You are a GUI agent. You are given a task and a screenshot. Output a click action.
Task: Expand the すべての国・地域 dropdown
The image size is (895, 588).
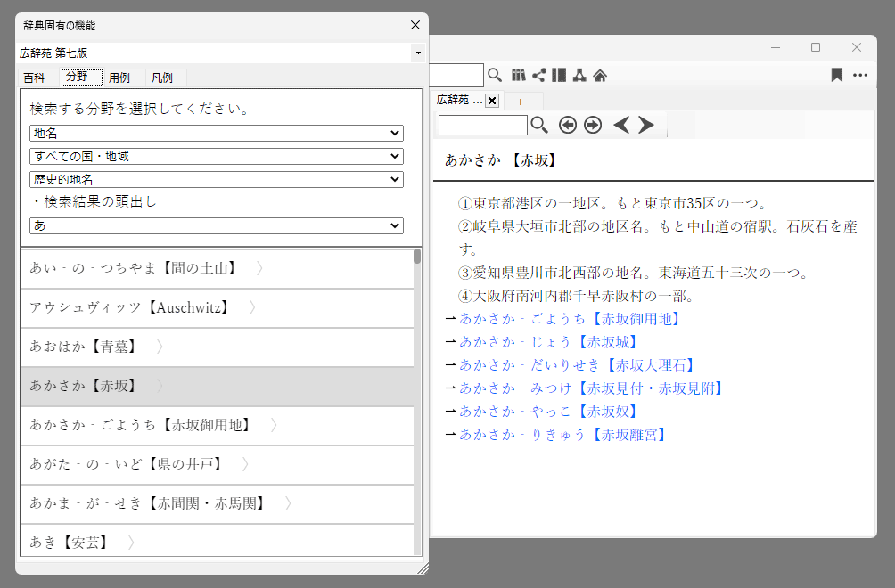point(217,156)
